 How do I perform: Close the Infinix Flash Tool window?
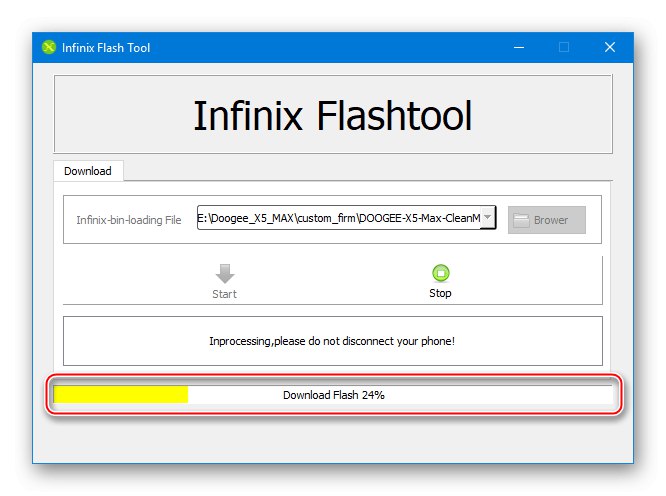click(x=610, y=47)
